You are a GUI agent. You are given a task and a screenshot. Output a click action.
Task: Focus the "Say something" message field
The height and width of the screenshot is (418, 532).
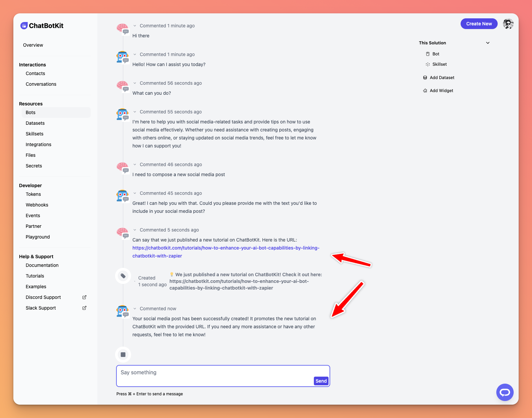213,373
